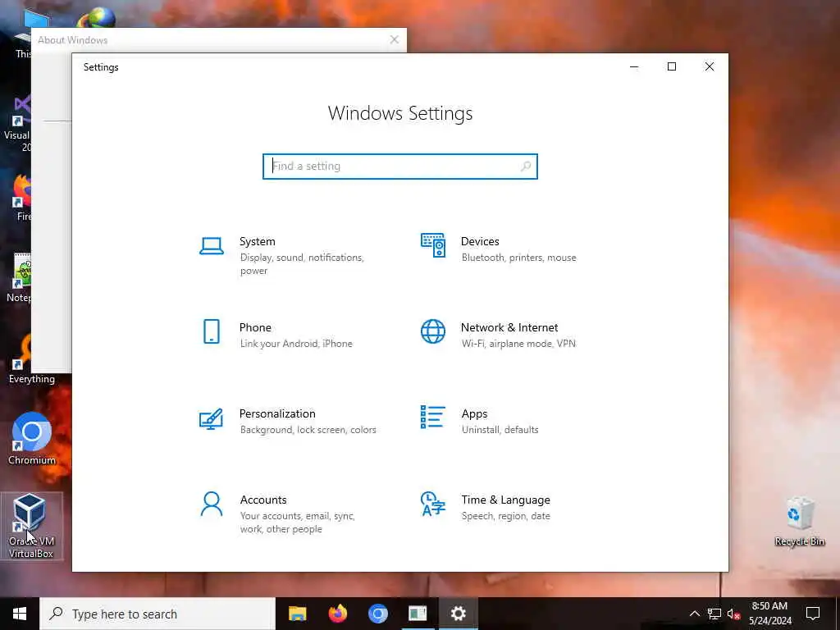Open the Personalization paintbrush icon
840x630 pixels.
[x=211, y=419]
